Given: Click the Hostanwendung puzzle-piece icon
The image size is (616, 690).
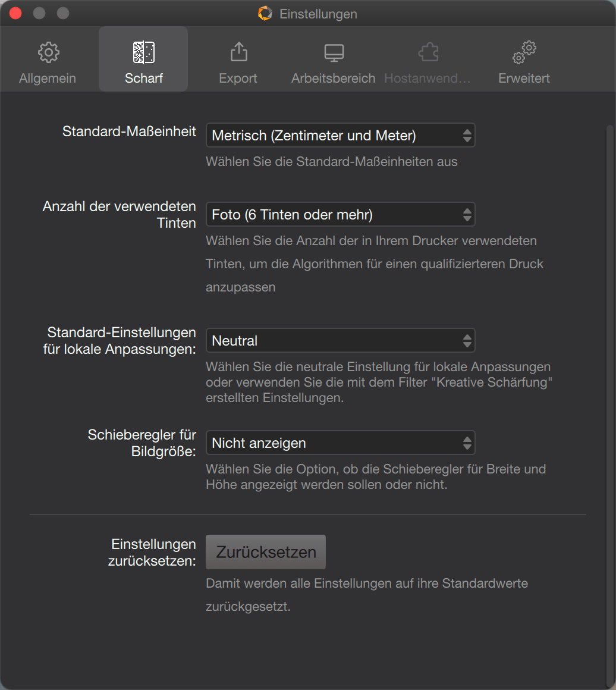Looking at the screenshot, I should click(428, 52).
